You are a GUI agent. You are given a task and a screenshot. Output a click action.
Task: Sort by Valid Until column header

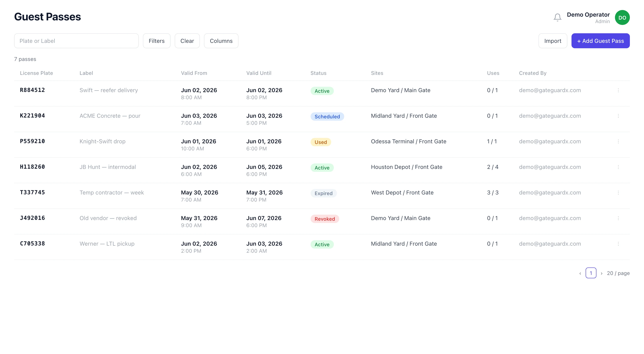[258, 73]
